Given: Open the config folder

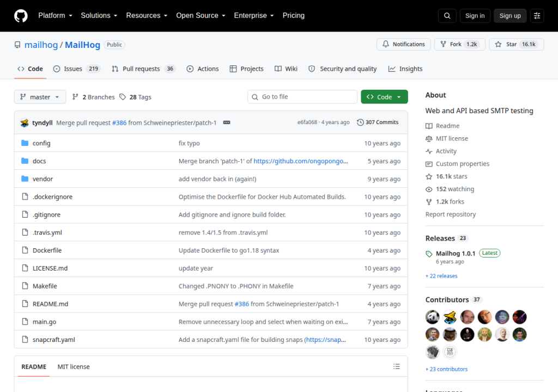Looking at the screenshot, I should [x=41, y=143].
